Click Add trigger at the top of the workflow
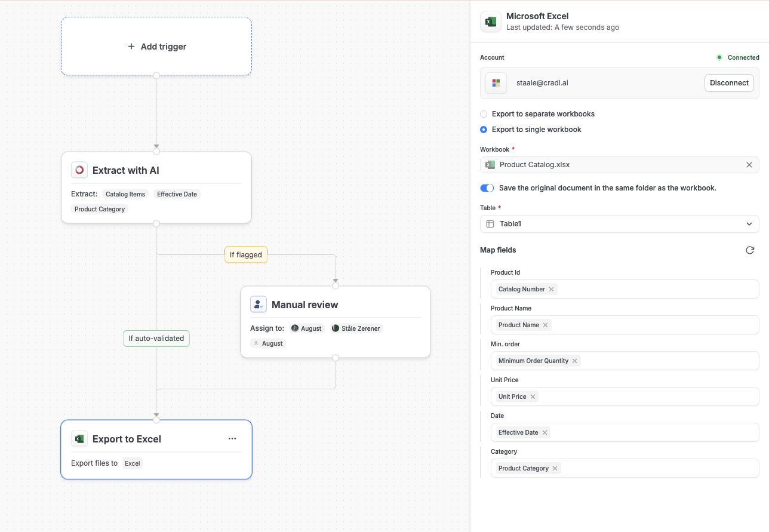 tap(156, 47)
